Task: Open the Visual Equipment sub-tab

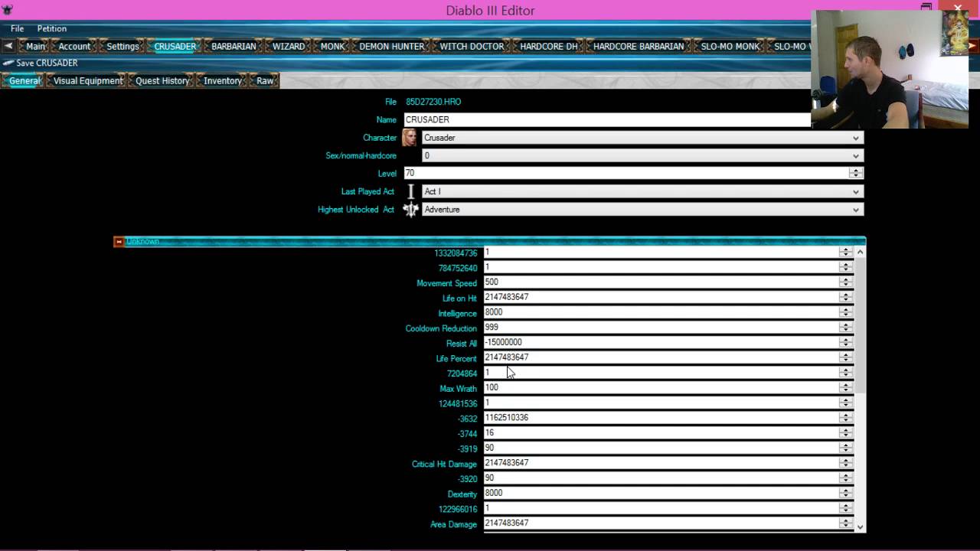Action: coord(88,80)
